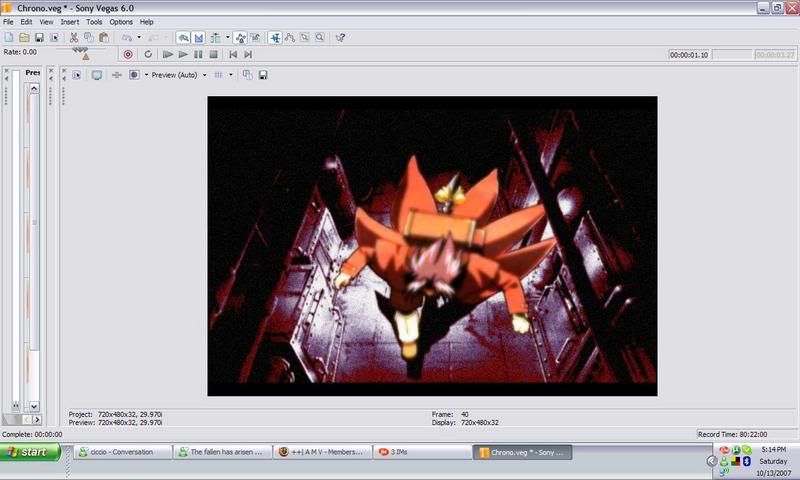This screenshot has width=800, height=480.
Task: Show video preview on external monitor
Action: 97,75
